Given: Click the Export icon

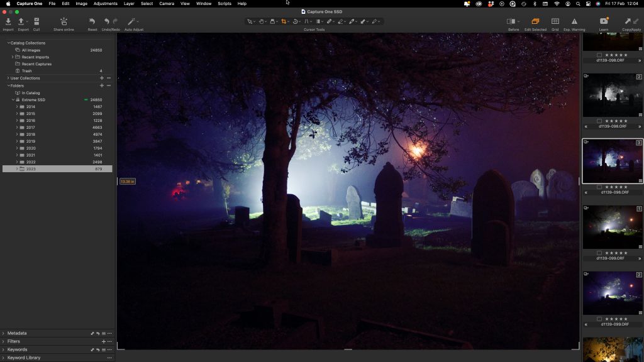Looking at the screenshot, I should click(21, 24).
